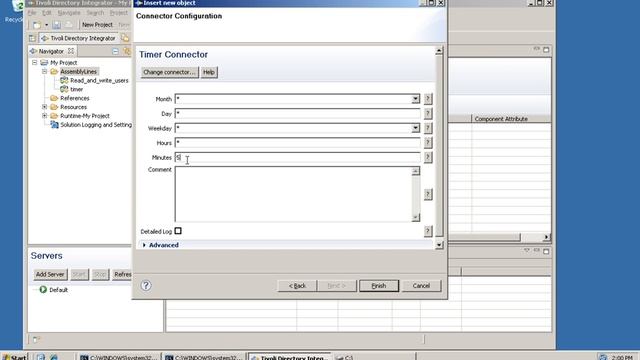640x360 pixels.
Task: Click the Change connector... button
Action: tap(169, 72)
